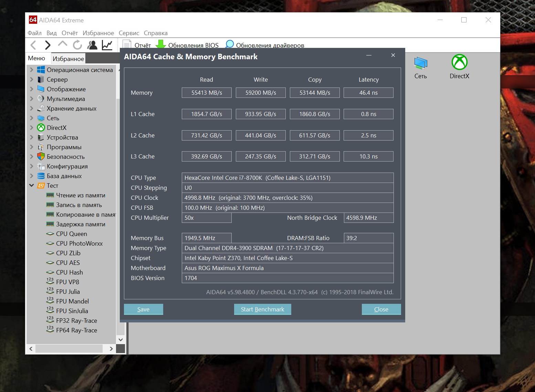Image resolution: width=535 pixels, height=392 pixels.
Task: Click the Отчёт report toolbar button
Action: (x=137, y=45)
